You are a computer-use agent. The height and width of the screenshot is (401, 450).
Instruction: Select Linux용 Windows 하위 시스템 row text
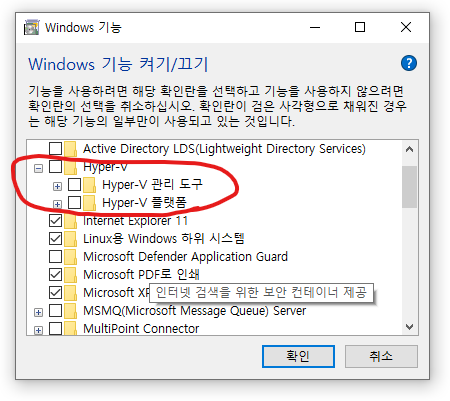click(164, 238)
